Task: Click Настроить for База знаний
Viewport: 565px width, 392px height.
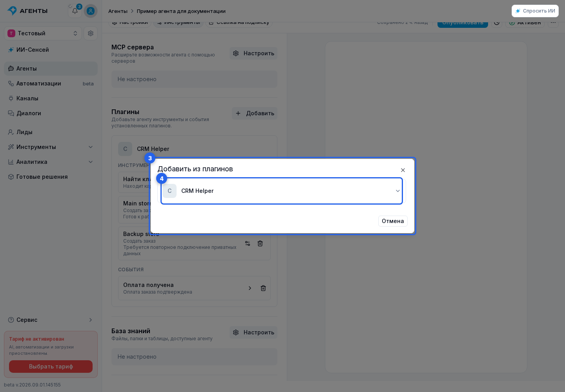Action: [x=253, y=332]
